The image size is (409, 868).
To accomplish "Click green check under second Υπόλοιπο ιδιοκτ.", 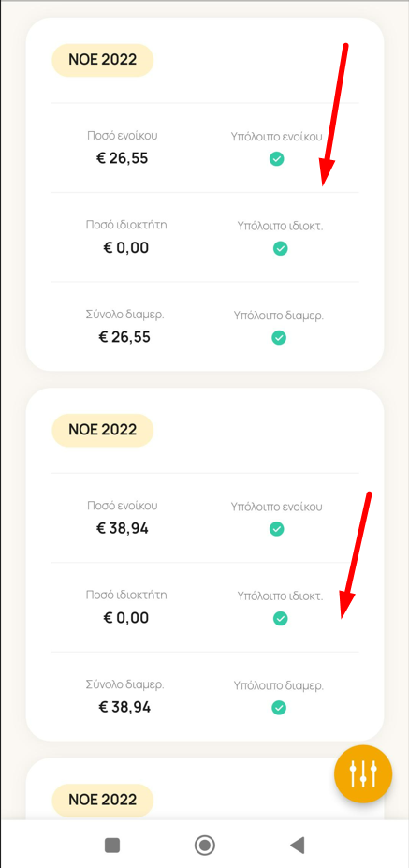I will coord(281,618).
